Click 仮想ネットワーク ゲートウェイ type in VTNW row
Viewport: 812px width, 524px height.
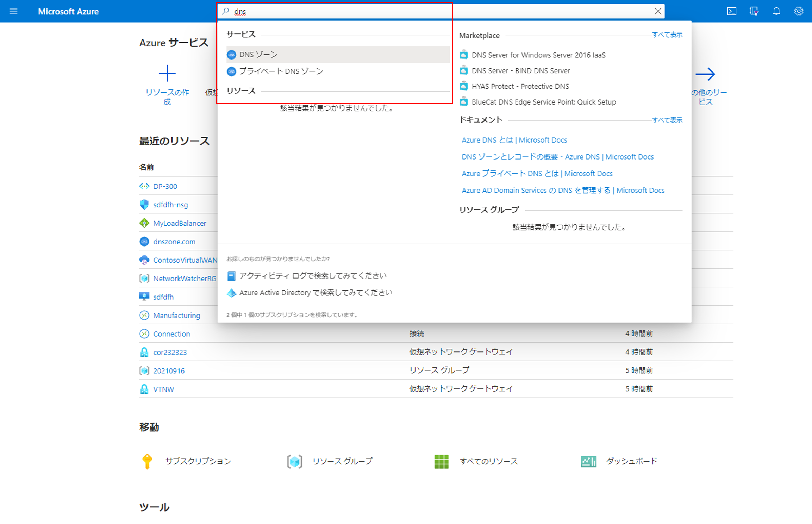461,389
